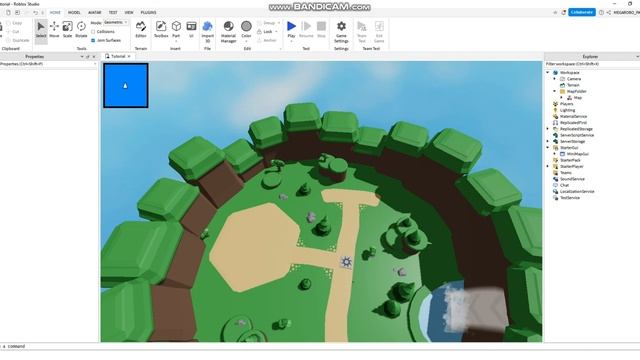Click the Resume test button
This screenshot has width=640, height=360.
point(306,30)
